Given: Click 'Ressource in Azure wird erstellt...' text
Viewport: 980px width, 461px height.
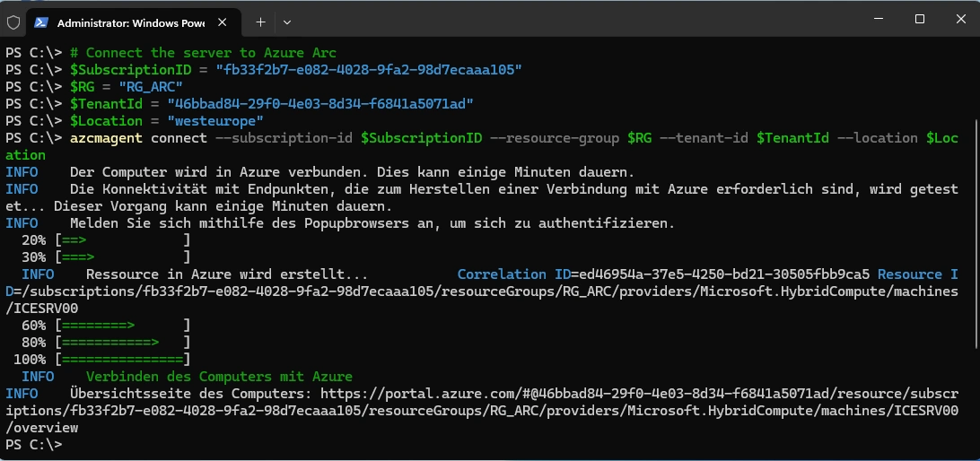Looking at the screenshot, I should 226,274.
